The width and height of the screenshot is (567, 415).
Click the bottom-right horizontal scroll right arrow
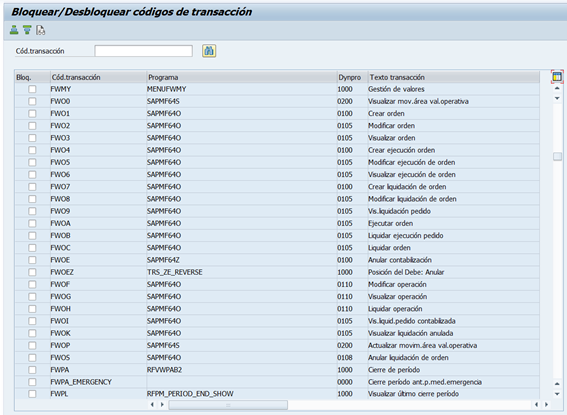[x=546, y=405]
